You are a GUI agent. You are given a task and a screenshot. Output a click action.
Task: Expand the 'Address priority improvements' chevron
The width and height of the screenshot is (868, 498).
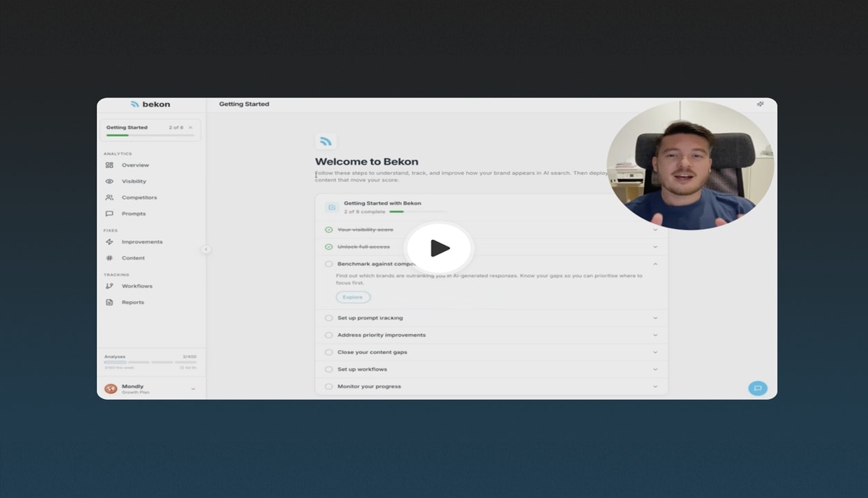coord(655,335)
